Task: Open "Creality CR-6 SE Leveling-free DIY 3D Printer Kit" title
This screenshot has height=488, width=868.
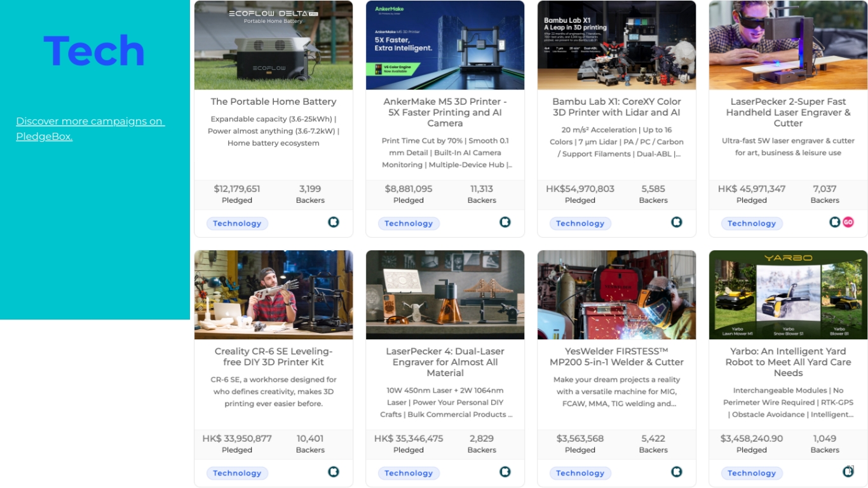Action: (274, 356)
